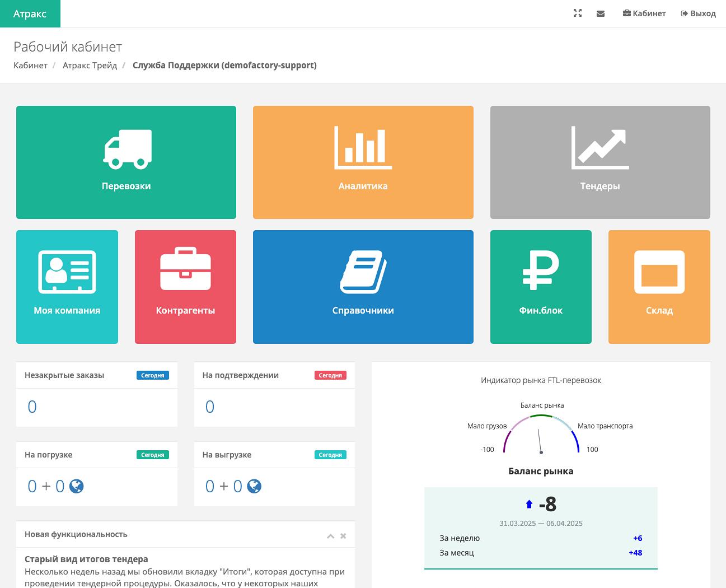Open the Контрагенты briefcase tile
Screen dimensions: 726x588
[x=185, y=287]
